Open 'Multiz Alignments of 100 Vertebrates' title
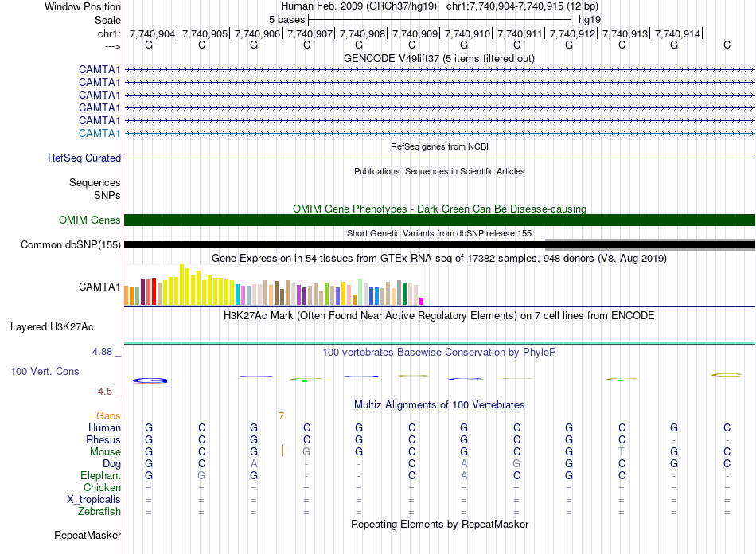Screen dimensions: 756x554 [x=439, y=405]
